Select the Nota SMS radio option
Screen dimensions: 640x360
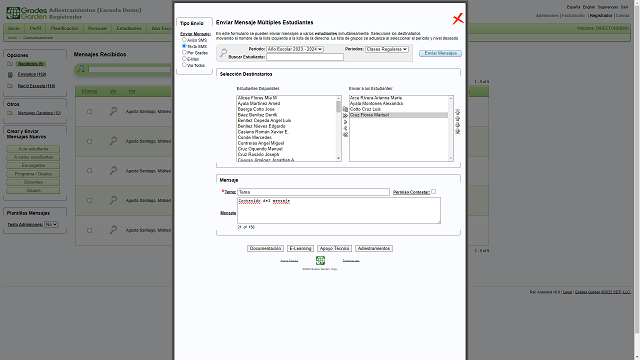point(184,46)
